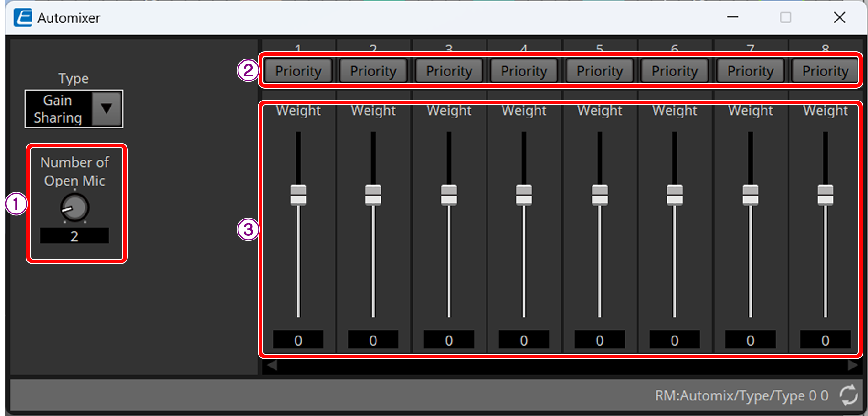Click the channel 3 Weight value field
The image size is (868, 416).
pos(449,340)
